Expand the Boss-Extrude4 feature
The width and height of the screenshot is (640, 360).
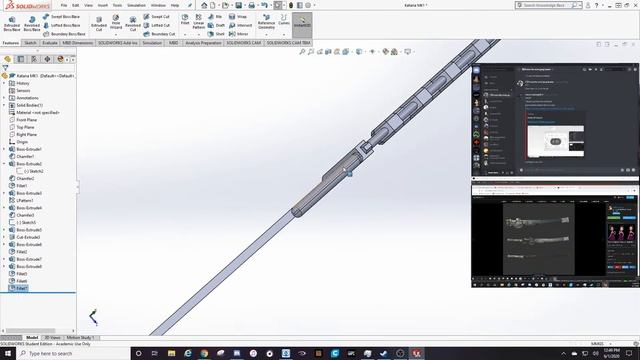4,208
